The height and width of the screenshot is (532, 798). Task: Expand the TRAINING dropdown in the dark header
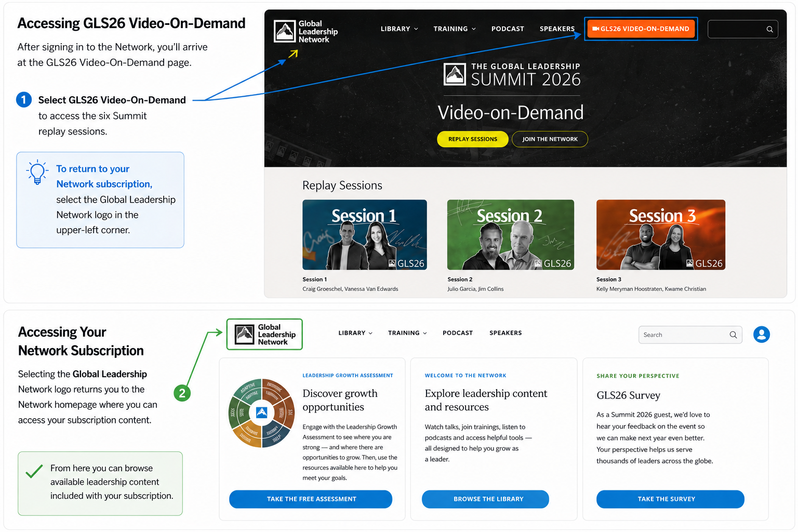coord(455,29)
